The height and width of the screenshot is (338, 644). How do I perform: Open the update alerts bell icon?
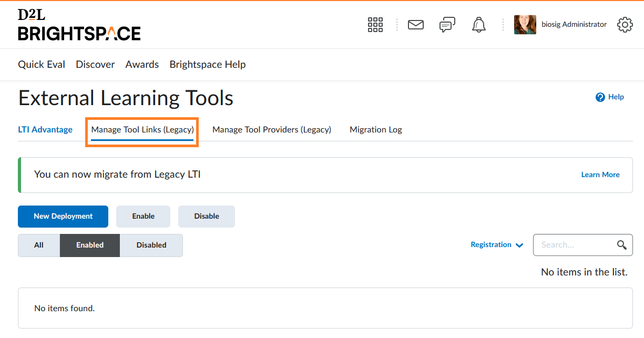479,25
